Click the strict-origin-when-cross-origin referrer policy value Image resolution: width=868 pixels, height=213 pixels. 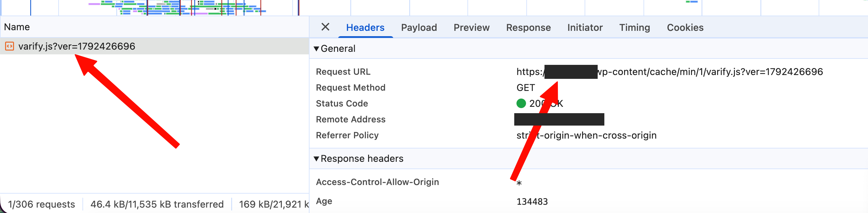click(586, 135)
